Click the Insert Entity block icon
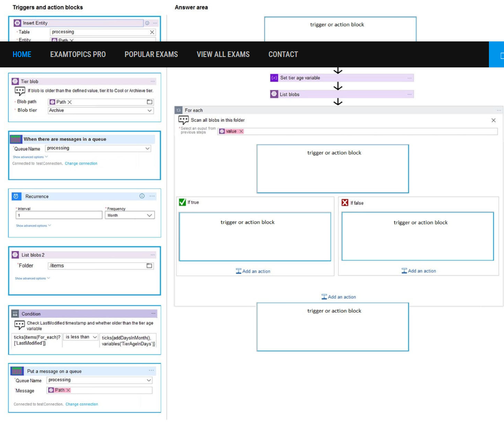The image size is (504, 422). 17,23
